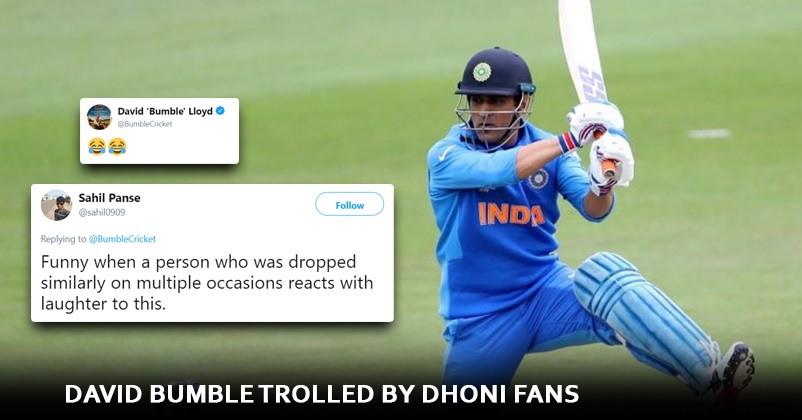Viewport: 802px width, 420px height.
Task: Open the @sahil0909 handle
Action: 102,212
